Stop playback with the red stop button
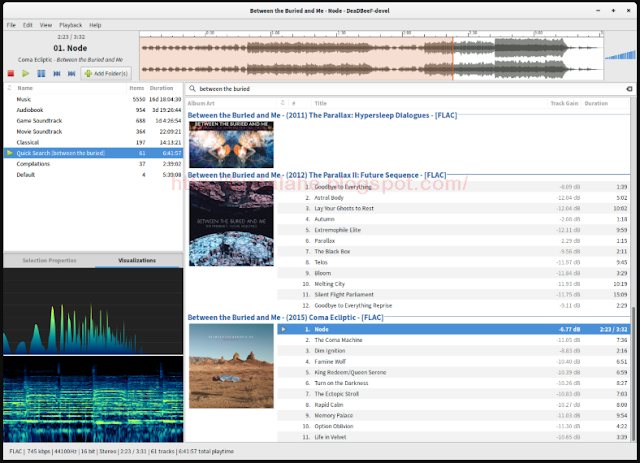The width and height of the screenshot is (640, 463). (x=11, y=73)
